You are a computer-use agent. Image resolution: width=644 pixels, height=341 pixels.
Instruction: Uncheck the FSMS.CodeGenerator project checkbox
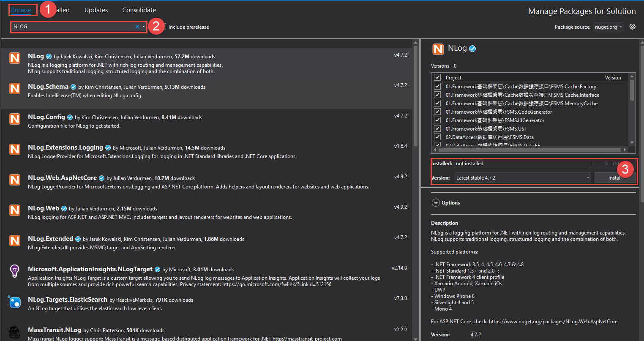coord(437,112)
